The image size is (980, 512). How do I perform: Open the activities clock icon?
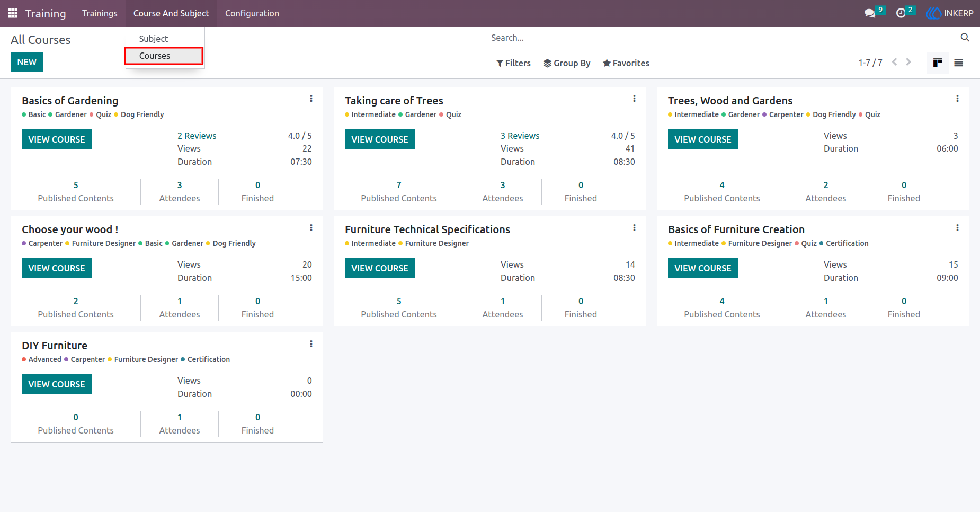[901, 13]
